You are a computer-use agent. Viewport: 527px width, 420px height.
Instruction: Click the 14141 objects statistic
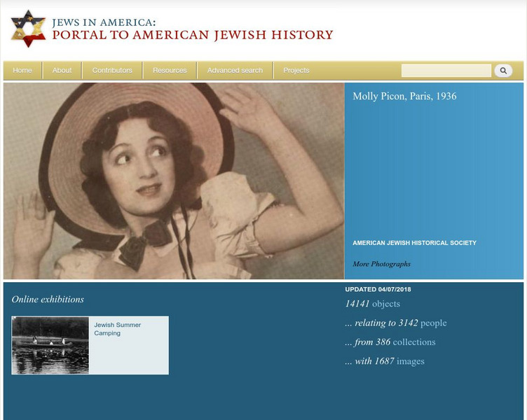[372, 304]
